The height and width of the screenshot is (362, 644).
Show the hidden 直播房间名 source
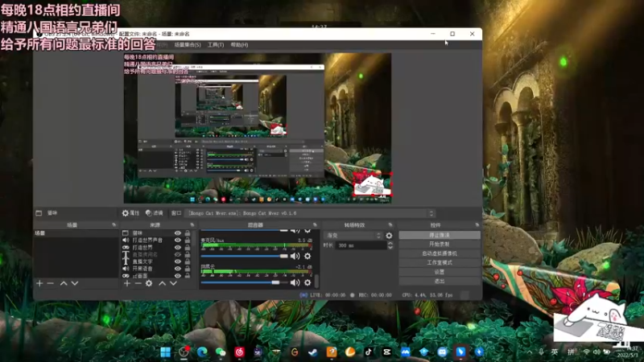[177, 254]
